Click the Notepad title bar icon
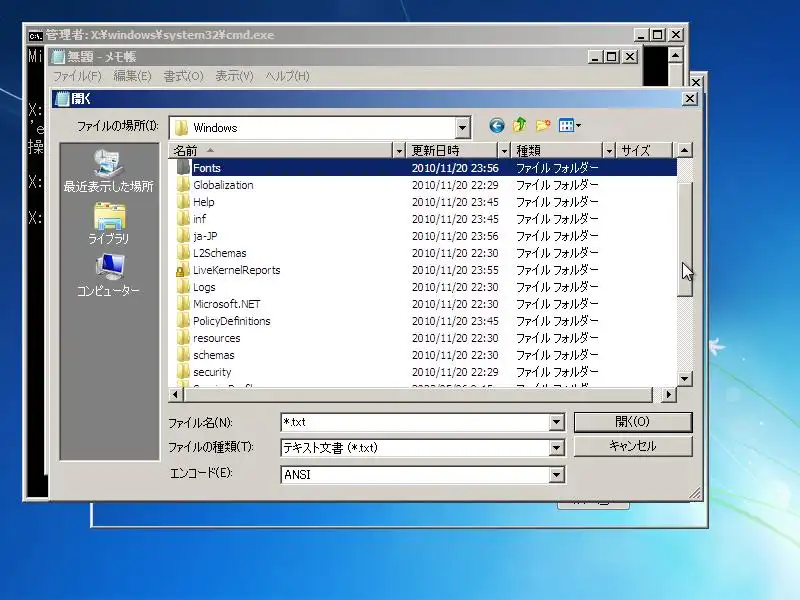This screenshot has width=800, height=600. 59,57
